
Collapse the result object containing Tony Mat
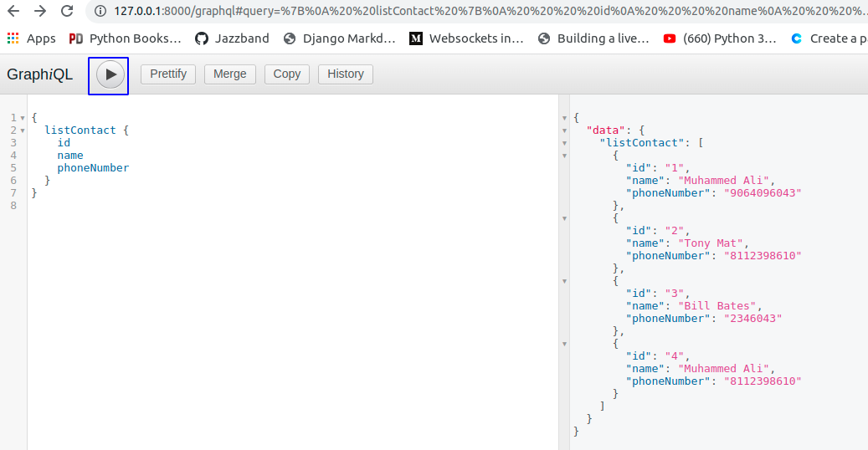(x=565, y=218)
